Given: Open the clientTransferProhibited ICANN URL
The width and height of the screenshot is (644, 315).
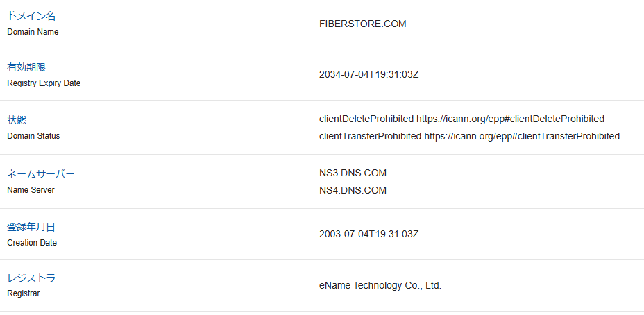Looking at the screenshot, I should [x=522, y=137].
